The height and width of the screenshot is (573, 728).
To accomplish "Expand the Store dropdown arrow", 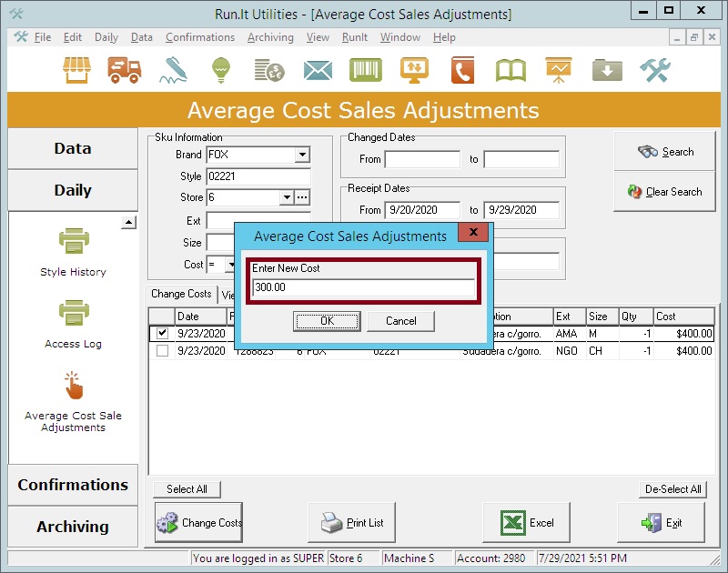I will (287, 197).
